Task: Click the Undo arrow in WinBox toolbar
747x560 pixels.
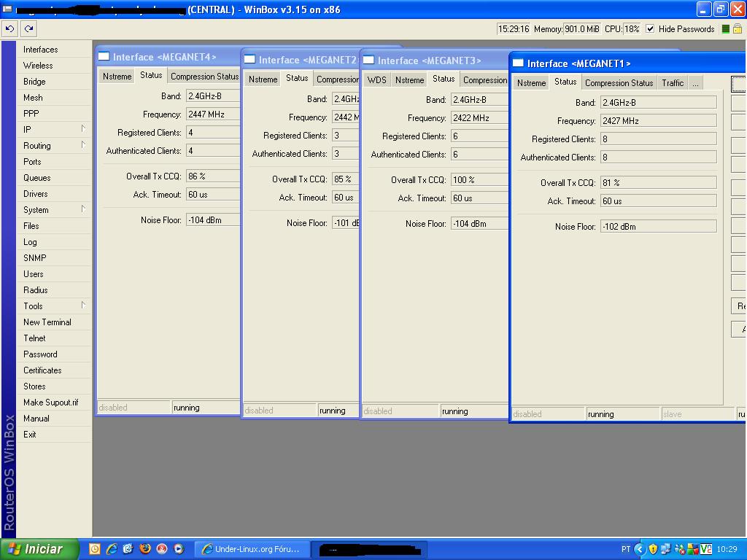Action: coord(9,29)
